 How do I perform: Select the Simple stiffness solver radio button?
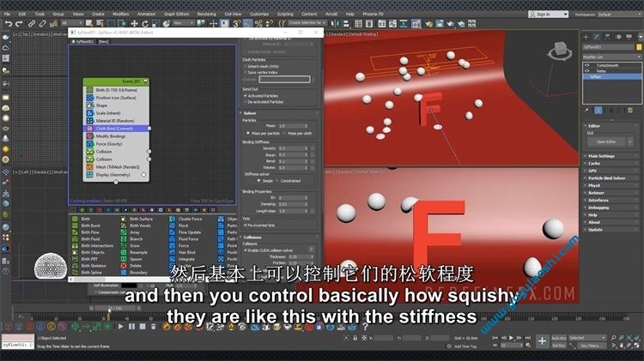[x=258, y=180]
